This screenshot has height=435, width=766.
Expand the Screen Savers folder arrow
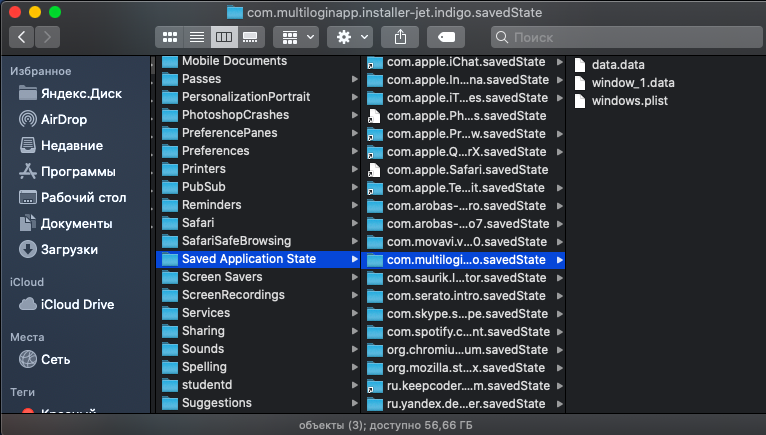(355, 277)
